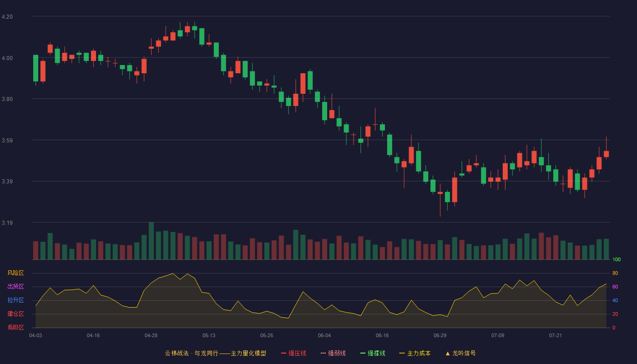Screen dimensions: 637x364
Task: Click the 06-16 date label
Action: pos(382,335)
